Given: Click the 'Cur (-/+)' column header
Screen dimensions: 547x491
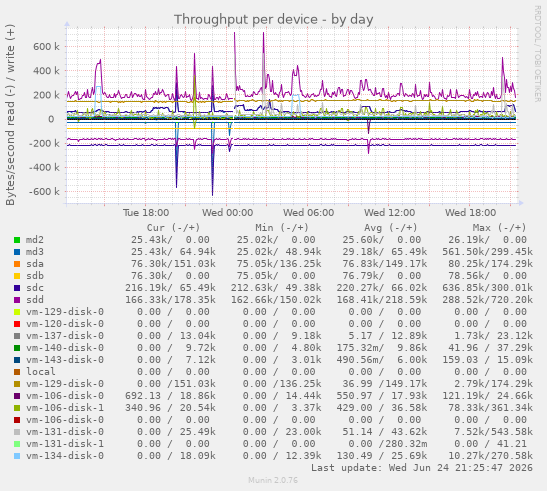Looking at the screenshot, I should click(173, 228).
